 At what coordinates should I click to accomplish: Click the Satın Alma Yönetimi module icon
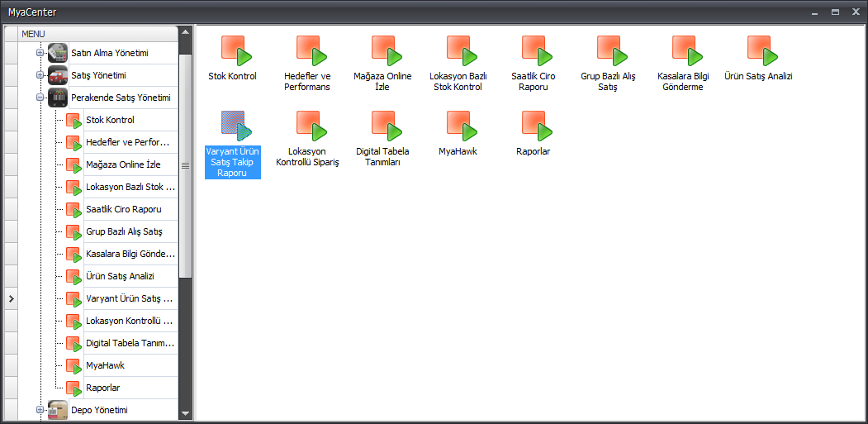click(58, 53)
